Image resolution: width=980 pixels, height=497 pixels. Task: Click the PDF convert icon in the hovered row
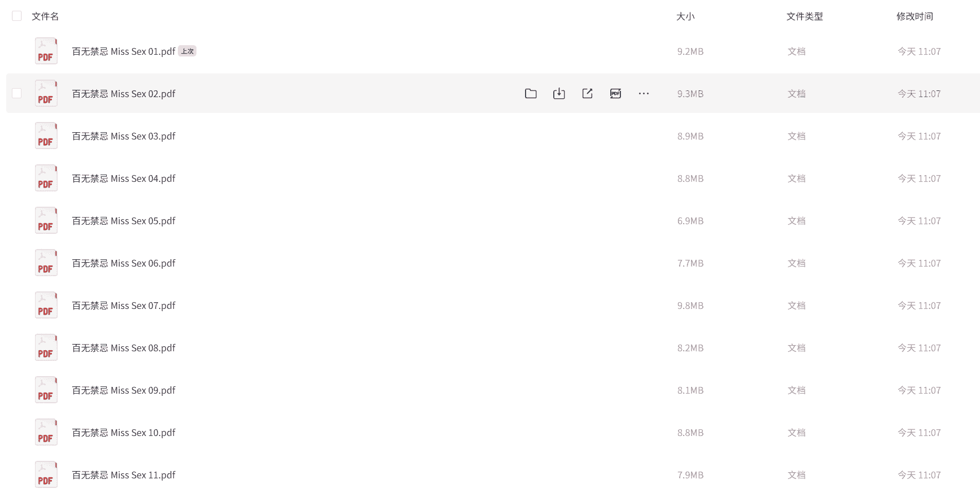(x=615, y=94)
